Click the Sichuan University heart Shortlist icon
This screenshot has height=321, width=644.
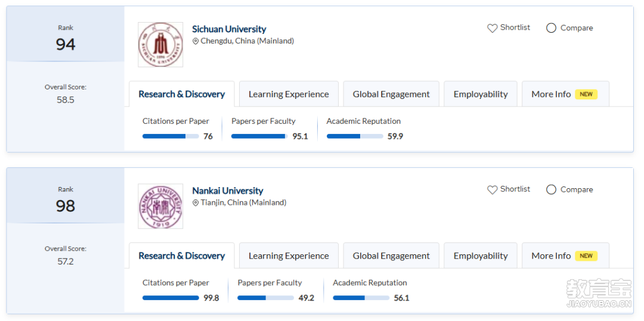(x=492, y=28)
